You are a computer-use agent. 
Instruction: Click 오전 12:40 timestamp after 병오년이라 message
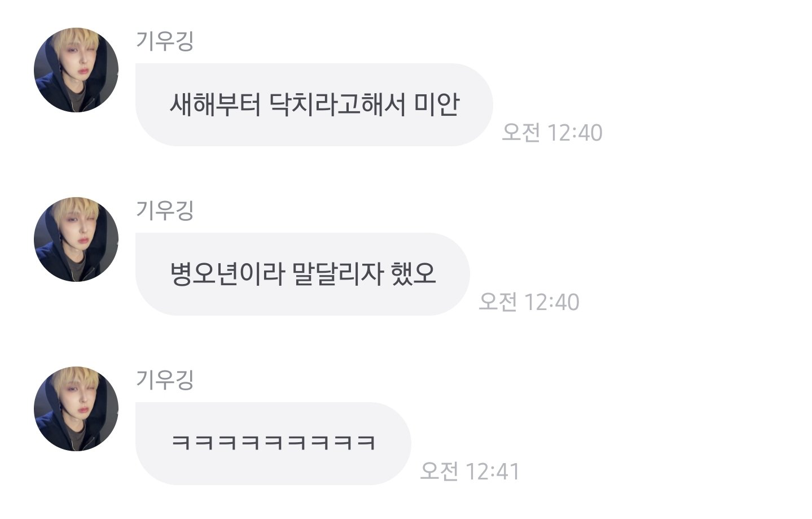pos(529,302)
